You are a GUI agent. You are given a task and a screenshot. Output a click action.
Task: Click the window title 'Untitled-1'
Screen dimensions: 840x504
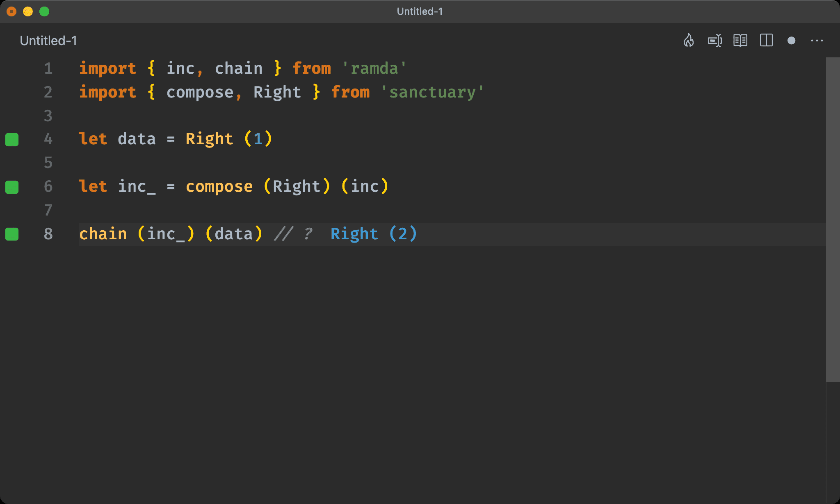(420, 11)
